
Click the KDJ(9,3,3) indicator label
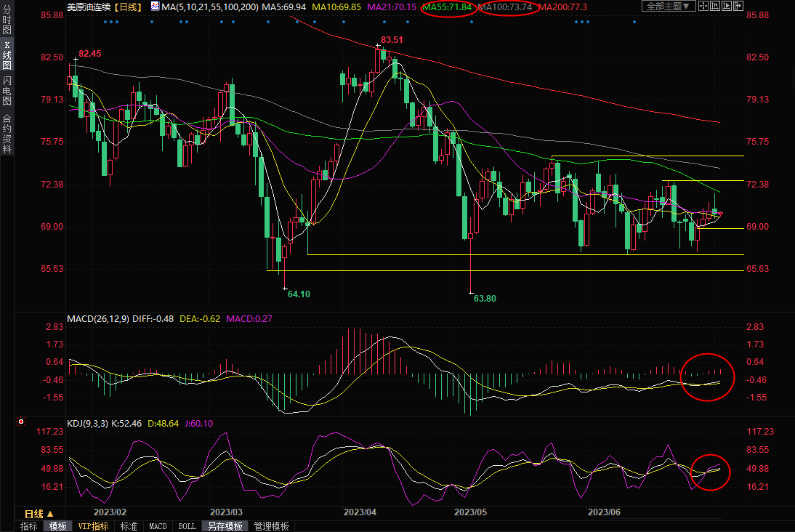87,424
